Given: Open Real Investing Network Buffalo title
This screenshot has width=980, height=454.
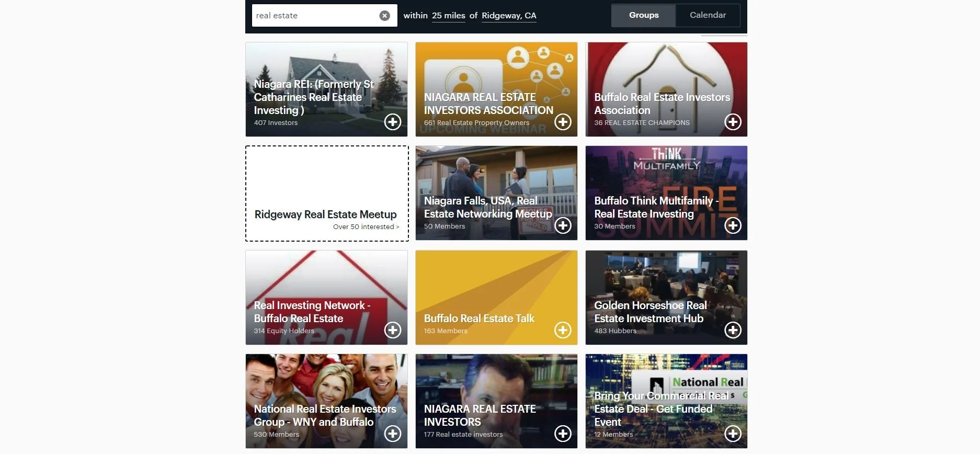Looking at the screenshot, I should point(312,312).
